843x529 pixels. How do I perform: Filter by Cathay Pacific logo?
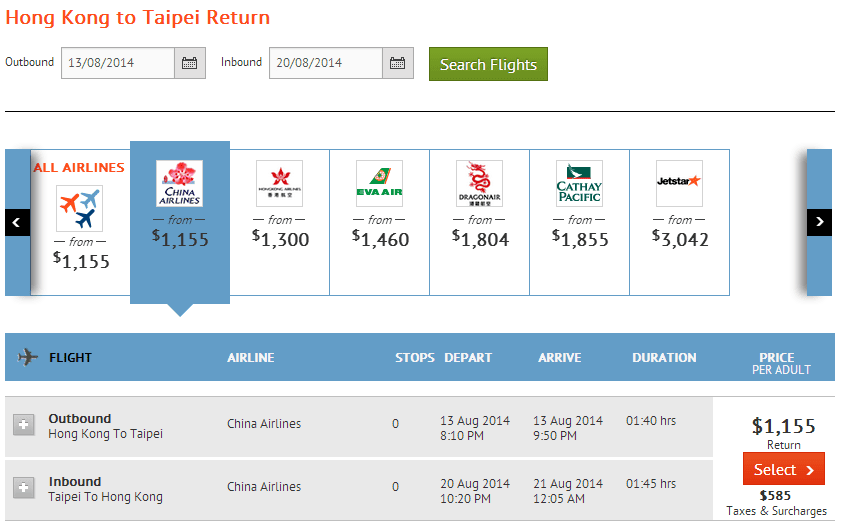click(580, 184)
